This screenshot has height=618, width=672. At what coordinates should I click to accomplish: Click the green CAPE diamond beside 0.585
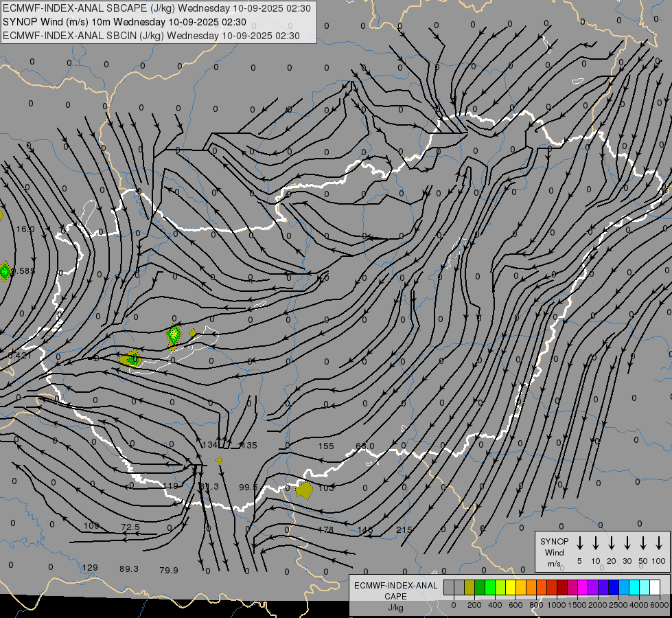pos(5,271)
